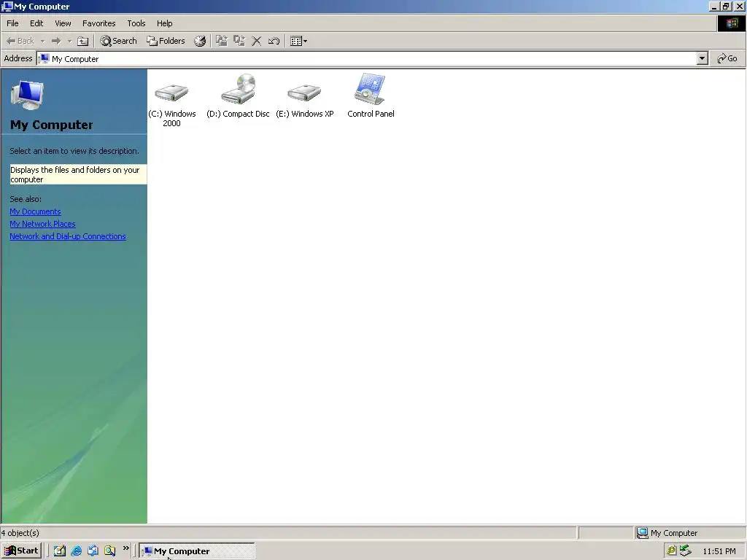This screenshot has width=747, height=560.
Task: Click the 11:51 PM clock
Action: 719,551
